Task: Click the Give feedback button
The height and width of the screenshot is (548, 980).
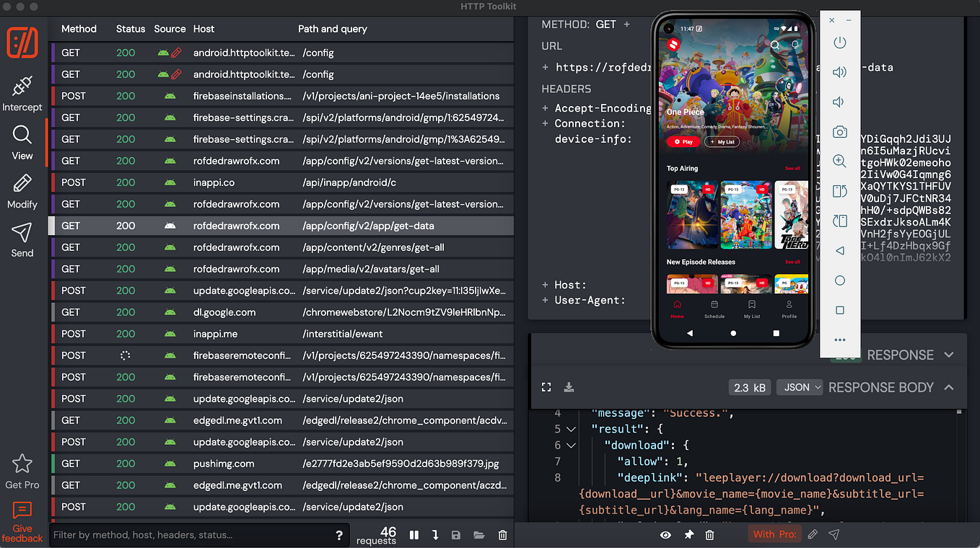Action: (x=22, y=521)
